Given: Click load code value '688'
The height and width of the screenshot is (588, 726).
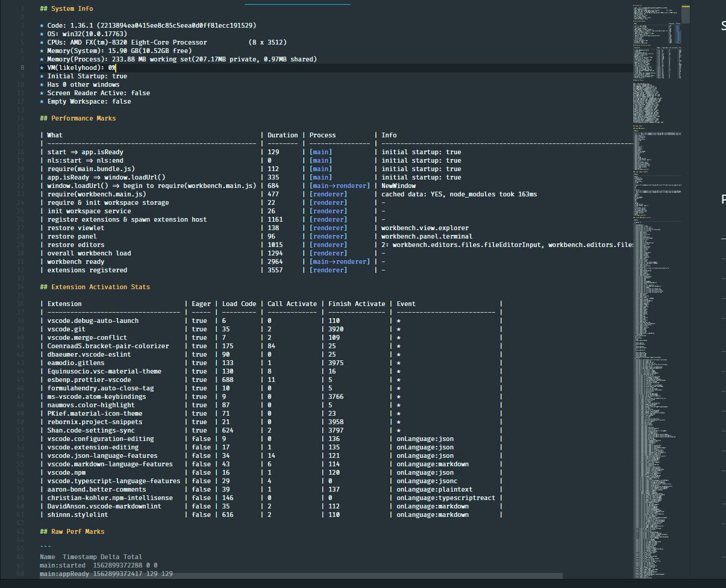Looking at the screenshot, I should point(228,380).
